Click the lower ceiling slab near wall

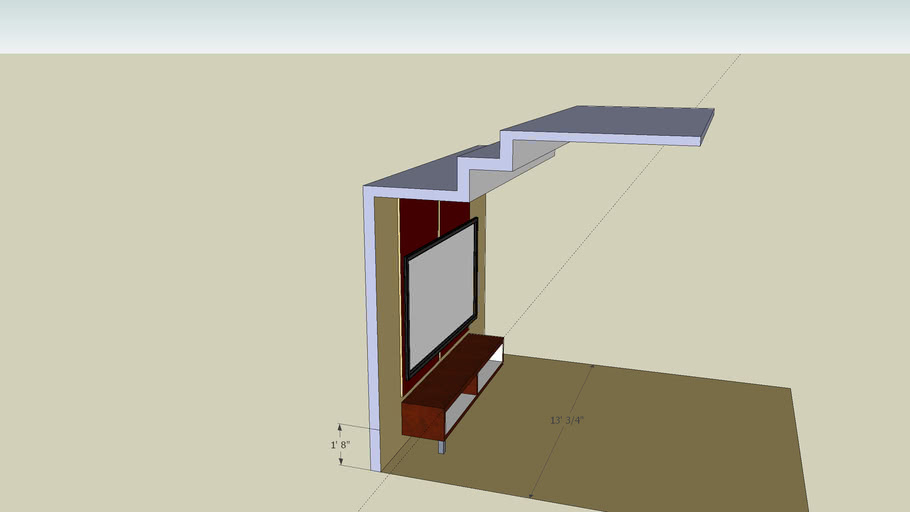point(410,178)
